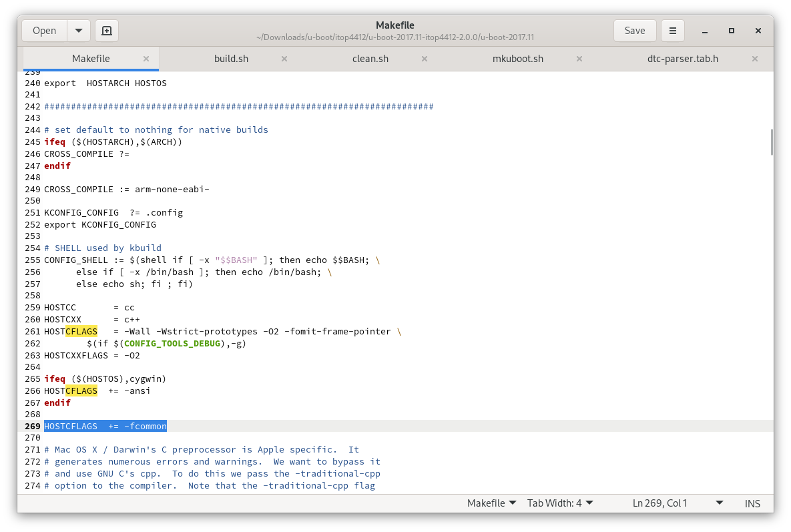Switch to the build.sh tab

(231, 59)
